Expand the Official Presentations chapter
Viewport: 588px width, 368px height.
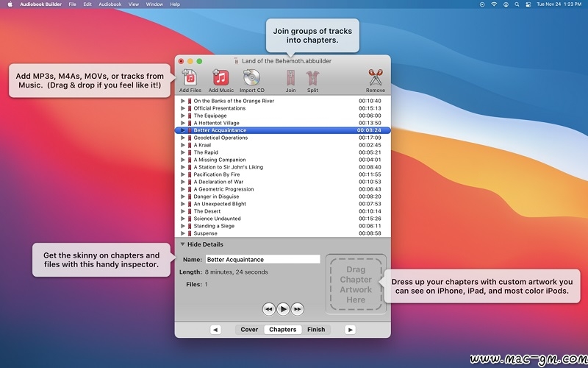pos(182,108)
